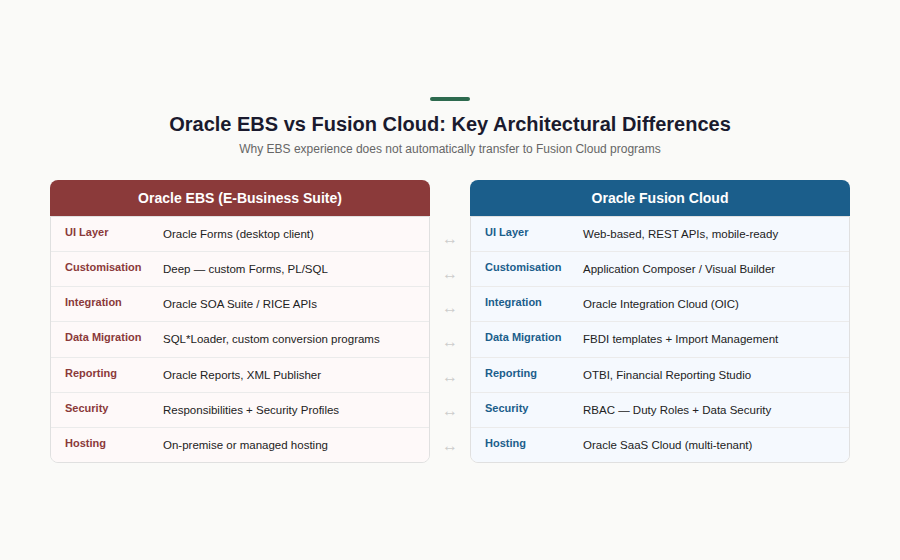Click the double arrow between the Reporting rows
This screenshot has width=900, height=560.
pyautogui.click(x=449, y=379)
